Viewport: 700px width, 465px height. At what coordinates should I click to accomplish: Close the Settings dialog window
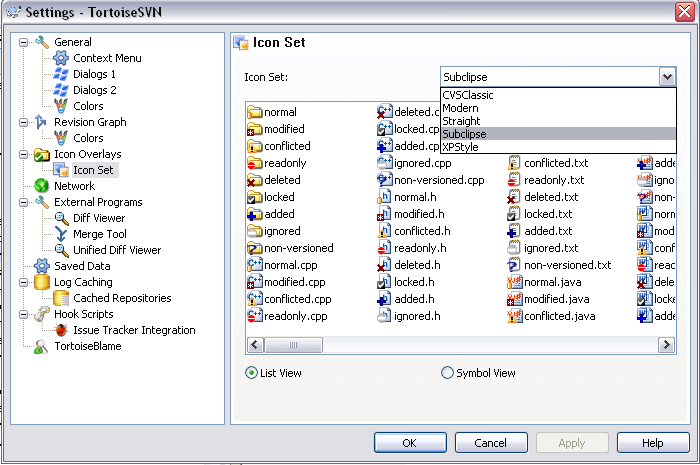[x=684, y=12]
